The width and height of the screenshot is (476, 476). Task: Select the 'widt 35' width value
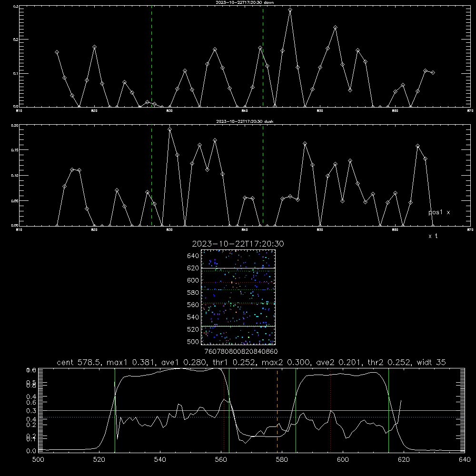[431, 362]
